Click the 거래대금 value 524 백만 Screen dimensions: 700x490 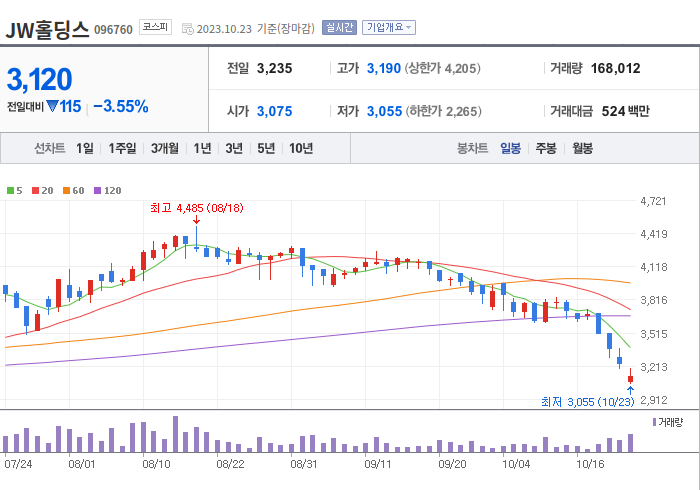point(625,111)
